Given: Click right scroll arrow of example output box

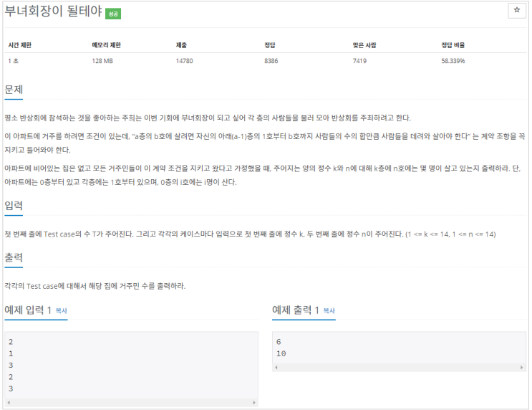Looking at the screenshot, I should tap(521, 368).
